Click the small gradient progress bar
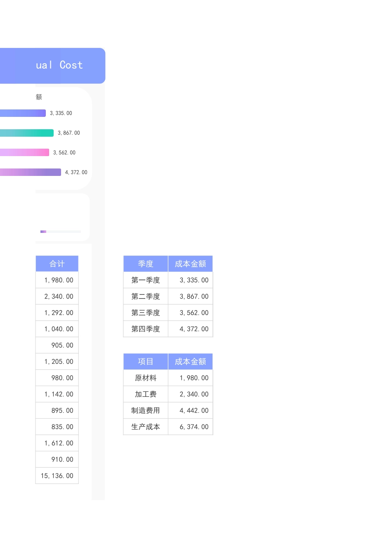The image size is (392, 555). pyautogui.click(x=43, y=232)
